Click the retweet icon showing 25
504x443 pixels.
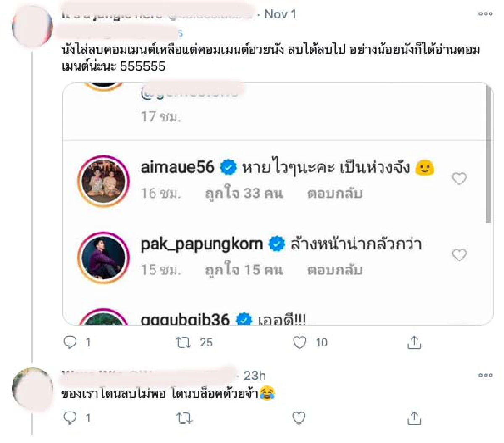pos(184,342)
